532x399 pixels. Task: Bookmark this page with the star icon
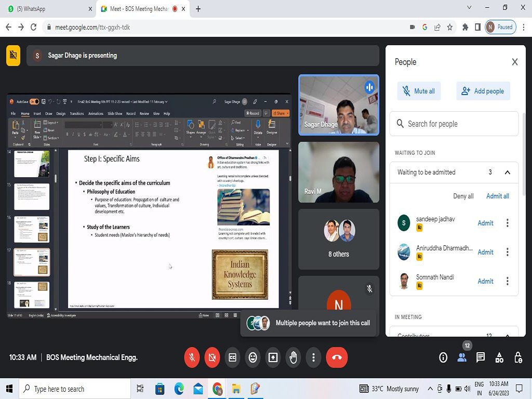tap(450, 27)
